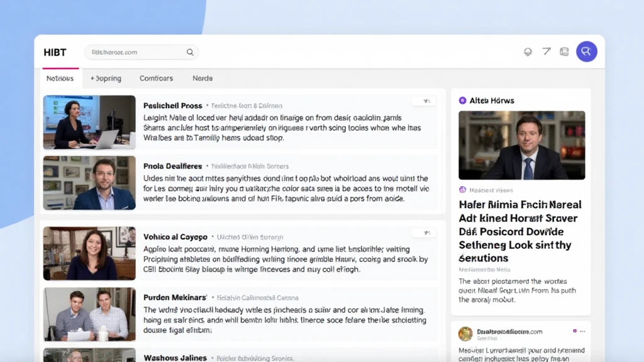Select the Notlows tab
This screenshot has height=362, width=644.
60,79
